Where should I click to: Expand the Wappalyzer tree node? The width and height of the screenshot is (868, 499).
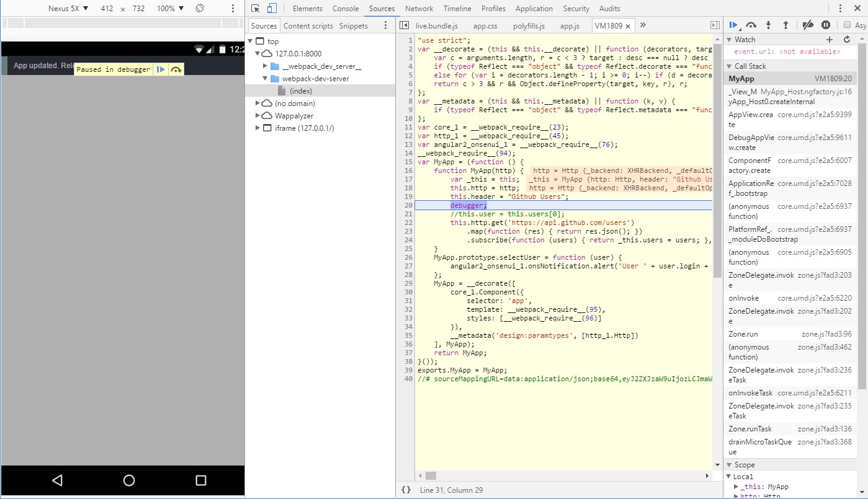click(x=258, y=116)
